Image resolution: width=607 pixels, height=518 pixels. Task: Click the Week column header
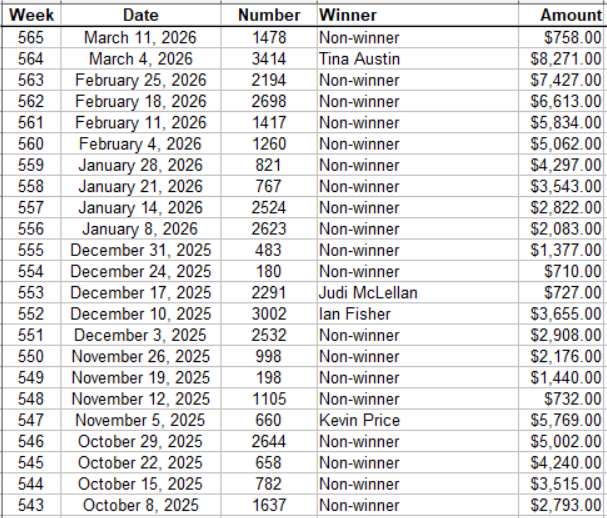31,15
